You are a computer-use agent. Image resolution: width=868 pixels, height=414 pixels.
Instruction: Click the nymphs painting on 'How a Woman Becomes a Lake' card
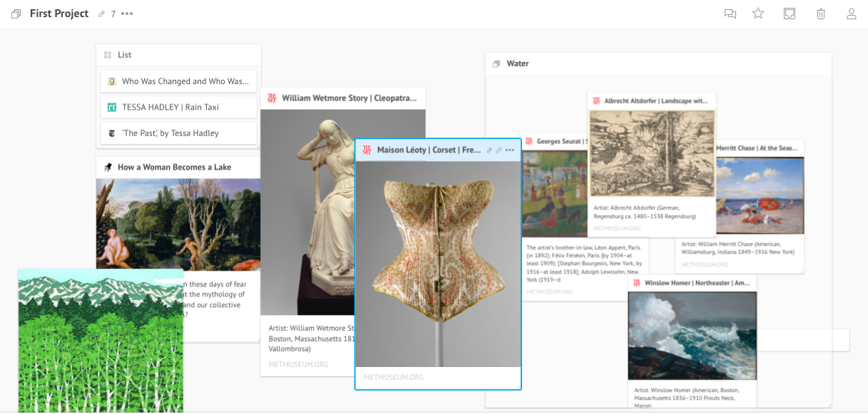coord(178,224)
